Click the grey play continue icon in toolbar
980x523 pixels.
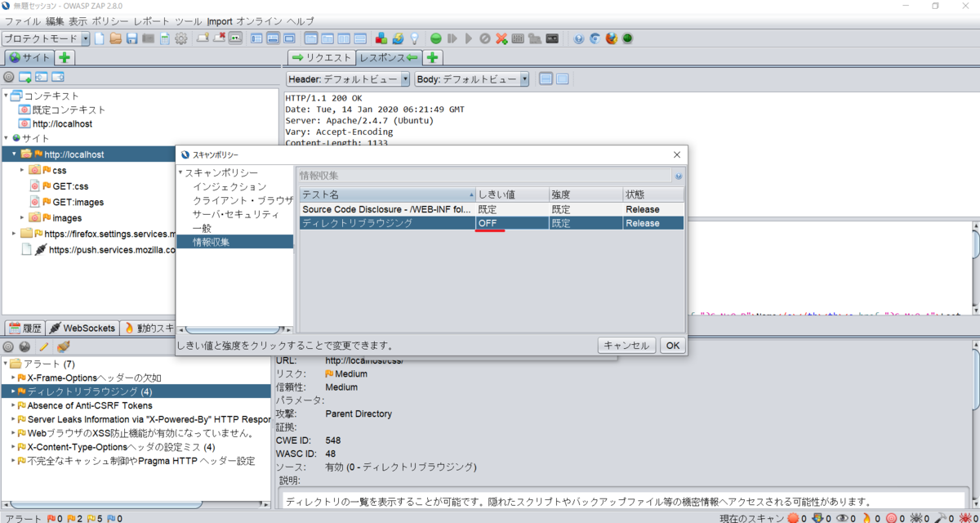point(469,38)
